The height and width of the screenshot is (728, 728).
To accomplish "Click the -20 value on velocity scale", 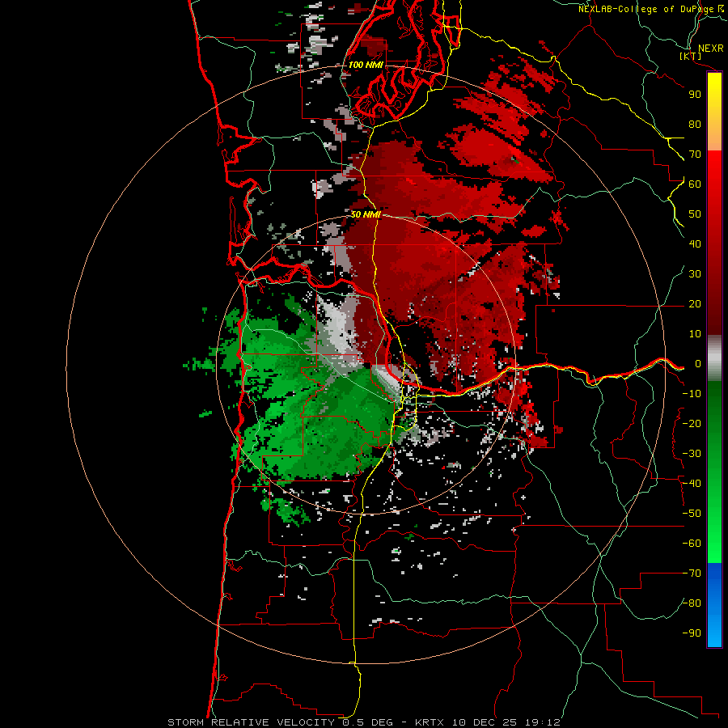I will pos(692,424).
